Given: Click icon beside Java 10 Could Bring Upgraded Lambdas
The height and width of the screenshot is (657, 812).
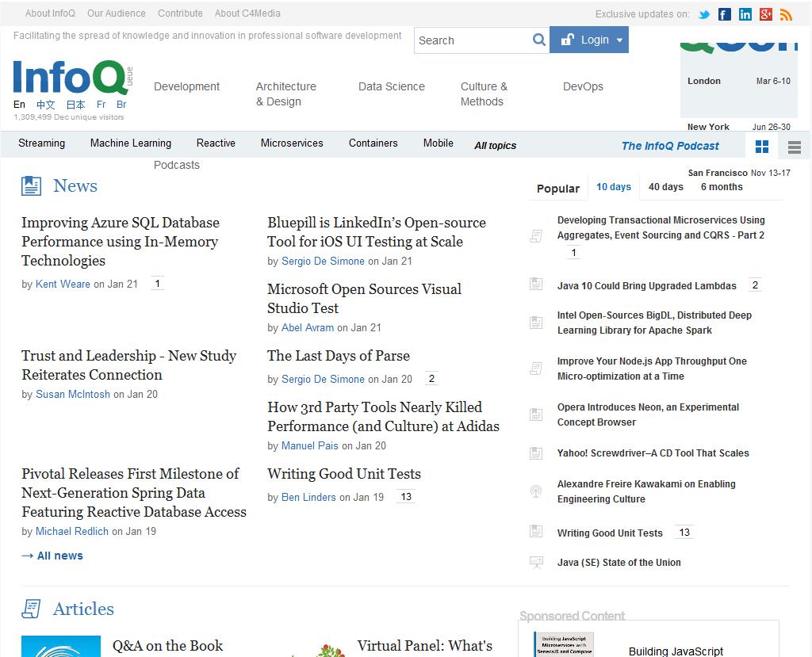Looking at the screenshot, I should 536,284.
